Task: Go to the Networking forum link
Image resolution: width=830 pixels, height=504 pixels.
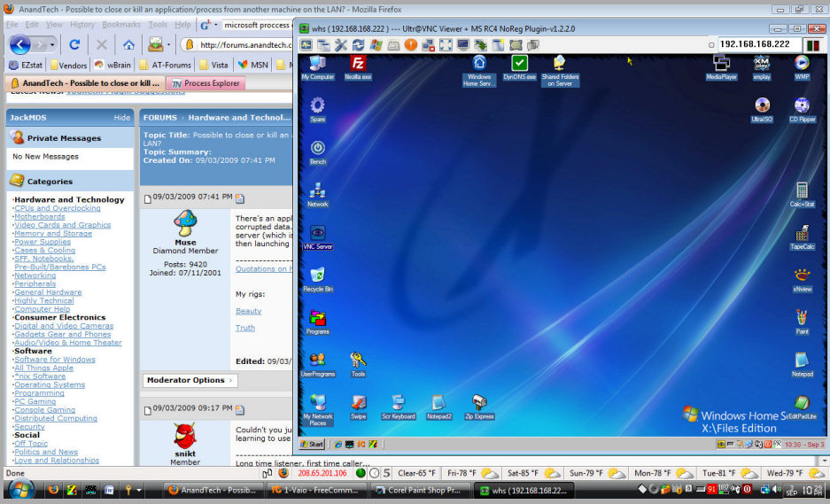Action: (35, 275)
